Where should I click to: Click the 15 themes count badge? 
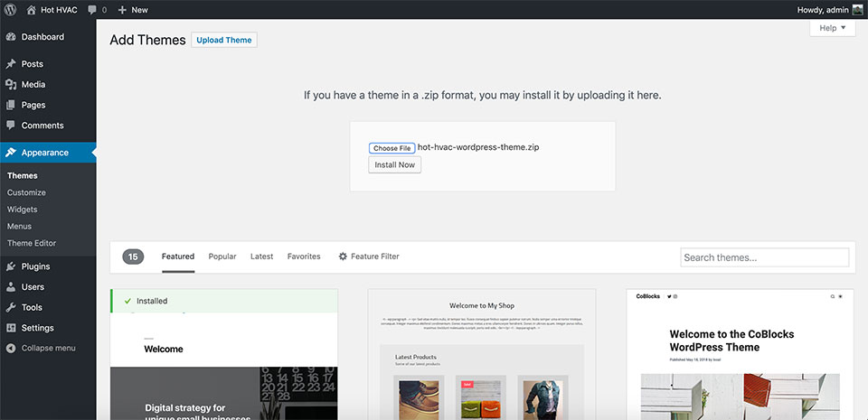tap(133, 257)
